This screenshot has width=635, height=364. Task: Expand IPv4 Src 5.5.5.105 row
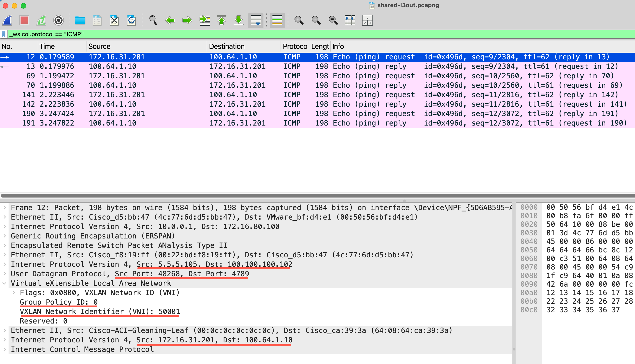[x=5, y=264]
